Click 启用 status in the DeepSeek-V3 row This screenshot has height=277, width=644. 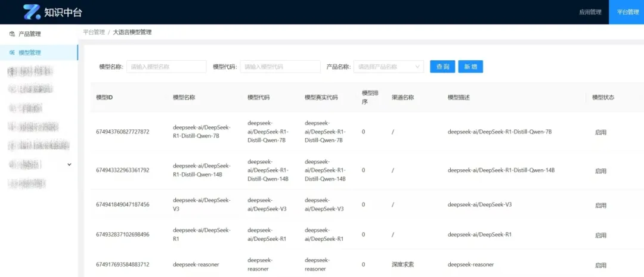[x=600, y=205]
